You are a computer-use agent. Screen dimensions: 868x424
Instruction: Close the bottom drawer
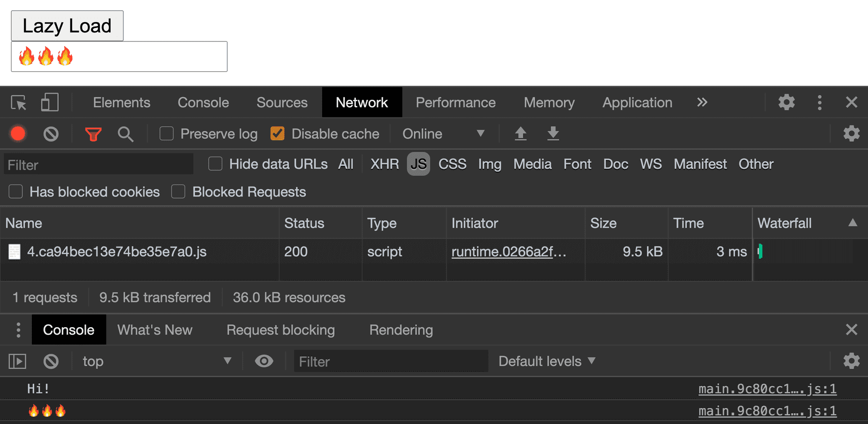(852, 330)
